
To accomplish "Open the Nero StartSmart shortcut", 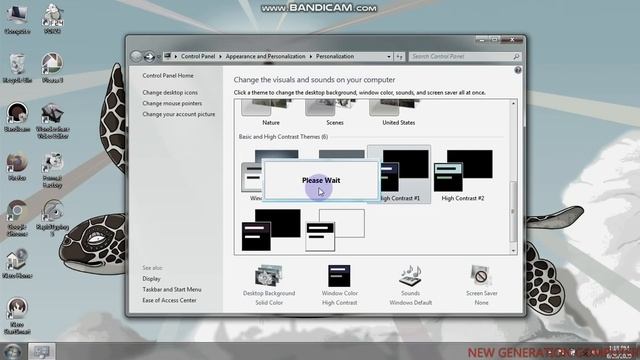I will 17,316.
